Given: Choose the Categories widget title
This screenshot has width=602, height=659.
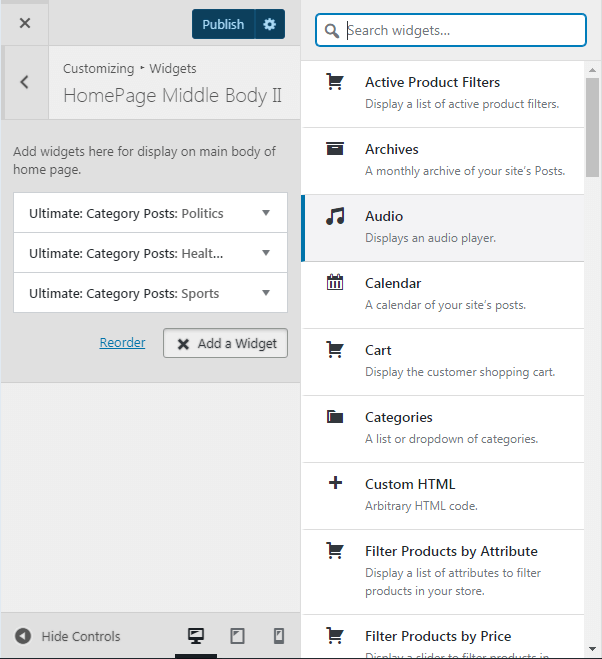Looking at the screenshot, I should pos(399,417).
